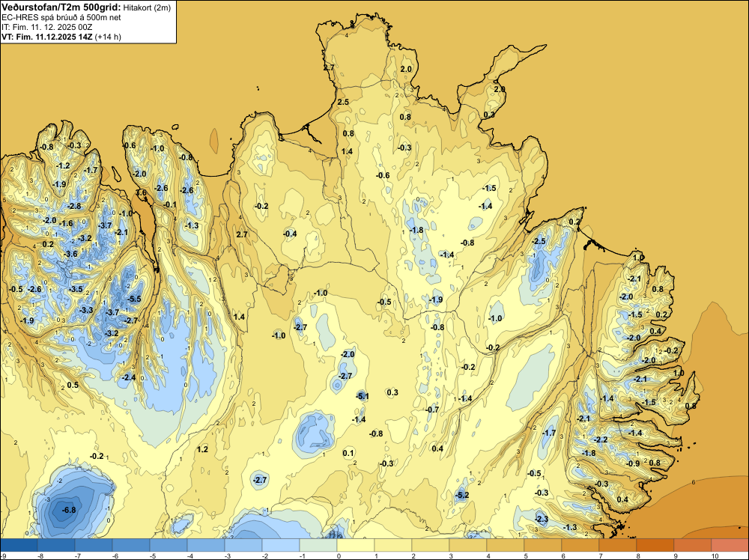
Task: Click the -1.6 temperature value
Action: pyautogui.click(x=66, y=223)
